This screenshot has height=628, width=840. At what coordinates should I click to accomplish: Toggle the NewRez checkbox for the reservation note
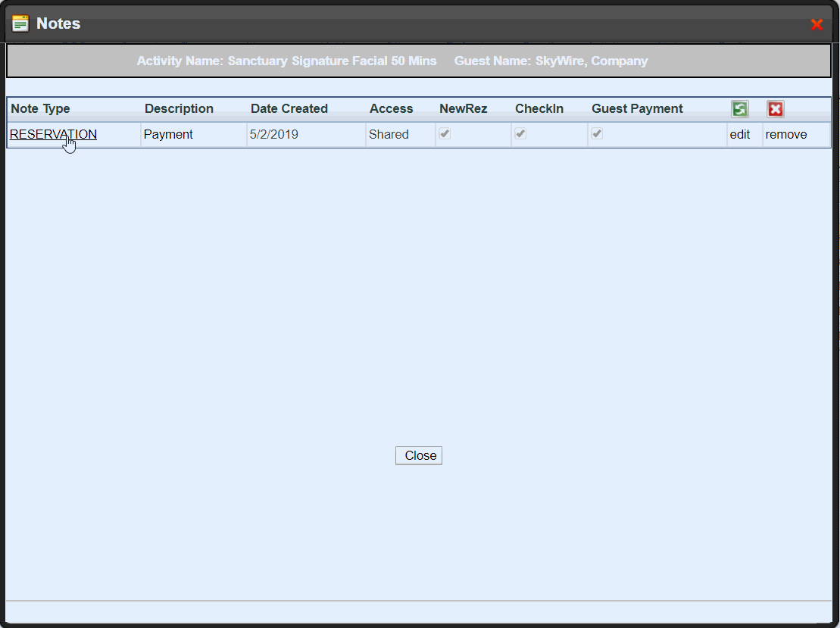445,134
